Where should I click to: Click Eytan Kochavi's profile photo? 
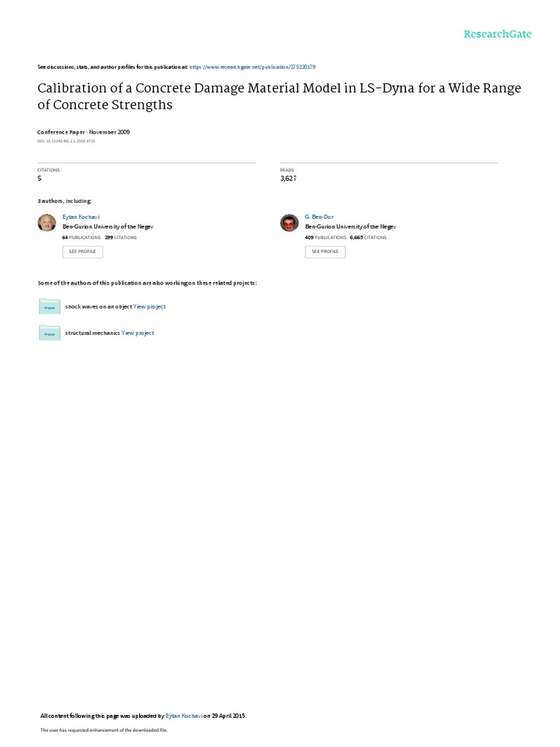(x=47, y=222)
